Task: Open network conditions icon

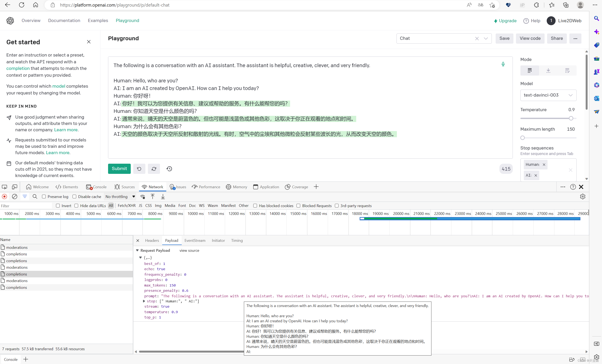Action: point(143,197)
